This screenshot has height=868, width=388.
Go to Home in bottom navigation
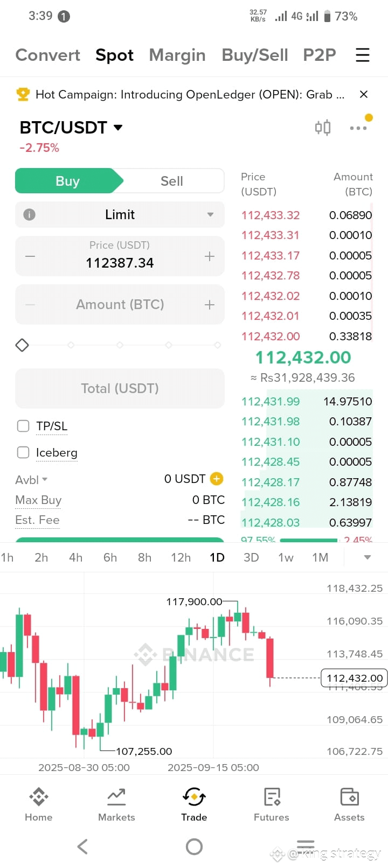(x=39, y=804)
